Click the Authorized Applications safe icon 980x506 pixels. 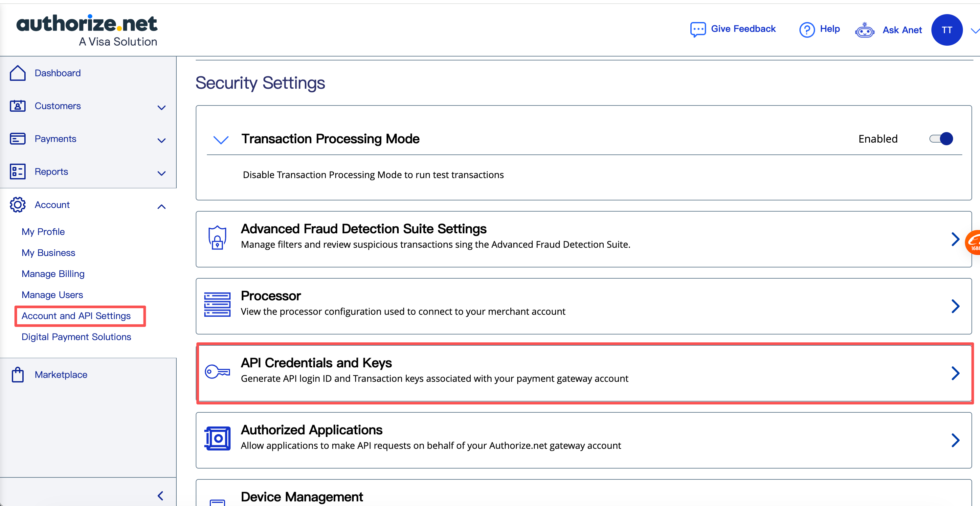click(217, 439)
